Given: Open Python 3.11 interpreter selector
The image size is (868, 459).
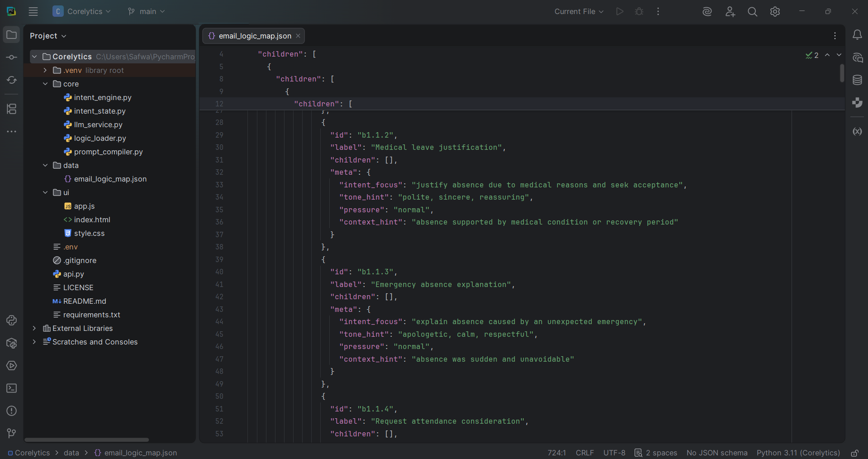Looking at the screenshot, I should [798, 453].
